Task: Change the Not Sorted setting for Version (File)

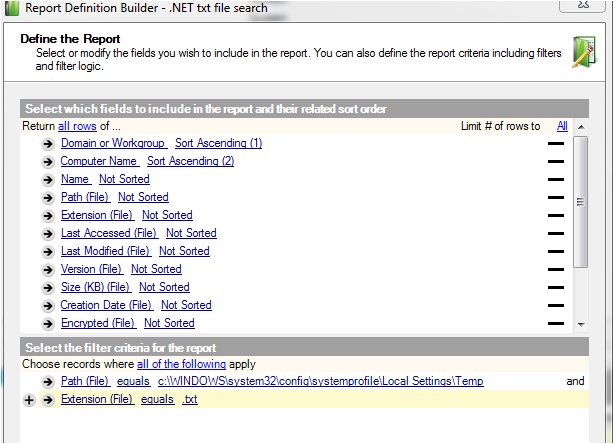Action: 156,269
